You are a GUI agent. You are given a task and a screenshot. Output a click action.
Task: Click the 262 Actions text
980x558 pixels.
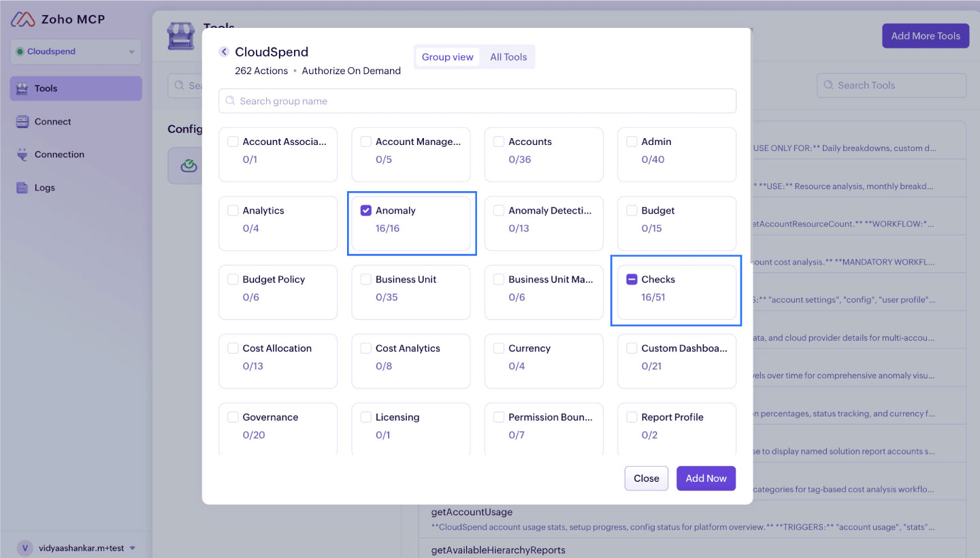click(261, 71)
